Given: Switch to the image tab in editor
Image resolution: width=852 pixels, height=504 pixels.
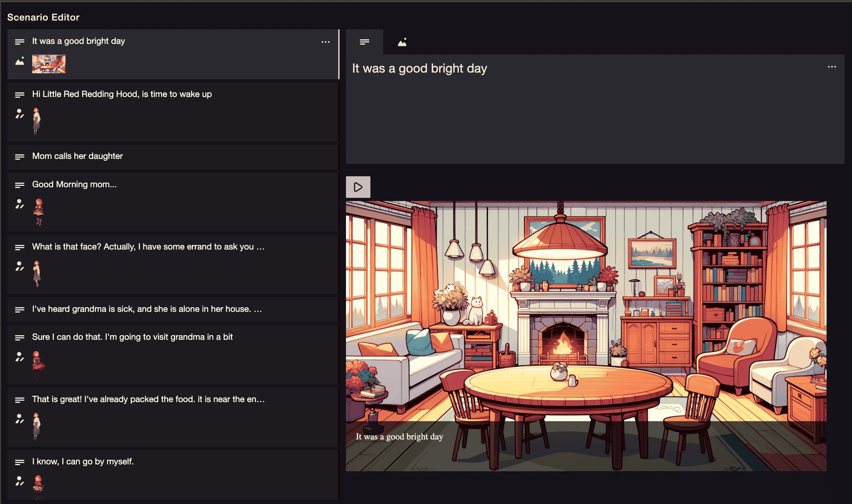Looking at the screenshot, I should click(402, 42).
